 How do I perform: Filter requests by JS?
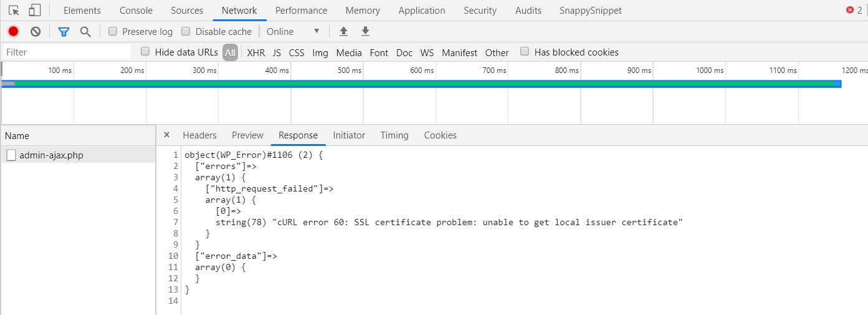coord(277,53)
